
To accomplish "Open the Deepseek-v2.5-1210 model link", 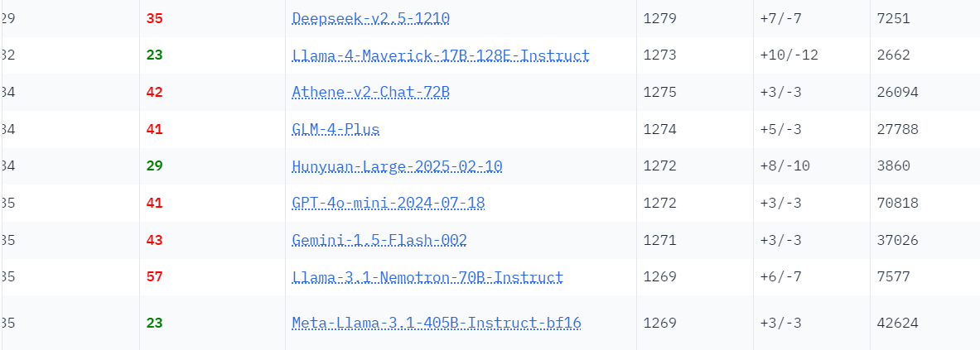I will 370,19.
